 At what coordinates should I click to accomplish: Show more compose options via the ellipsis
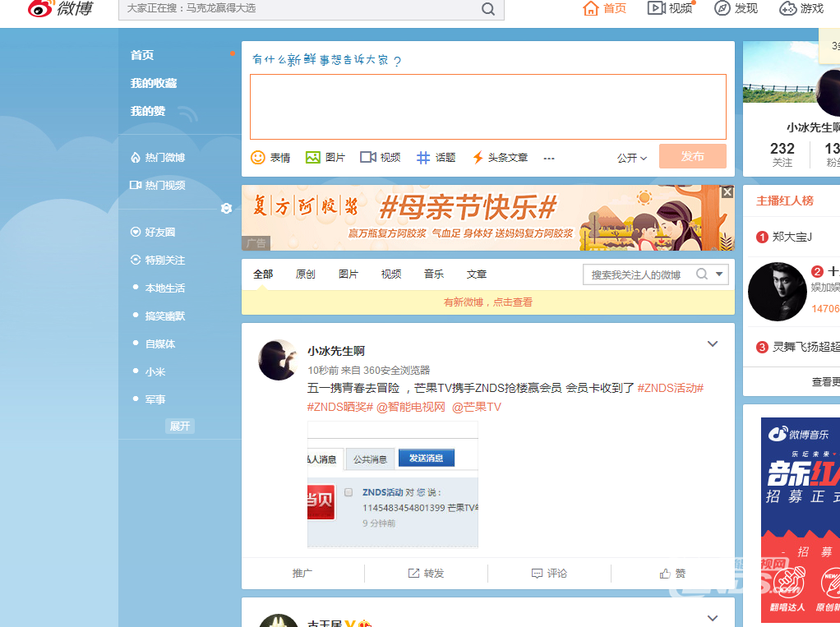coord(549,158)
